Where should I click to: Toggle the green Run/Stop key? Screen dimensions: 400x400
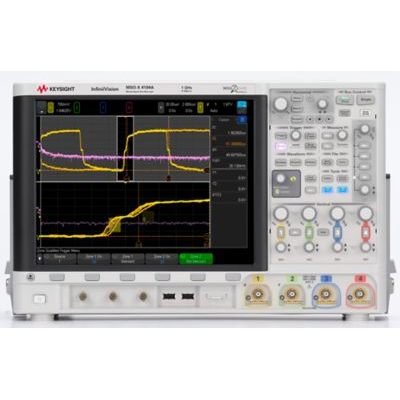click(345, 100)
